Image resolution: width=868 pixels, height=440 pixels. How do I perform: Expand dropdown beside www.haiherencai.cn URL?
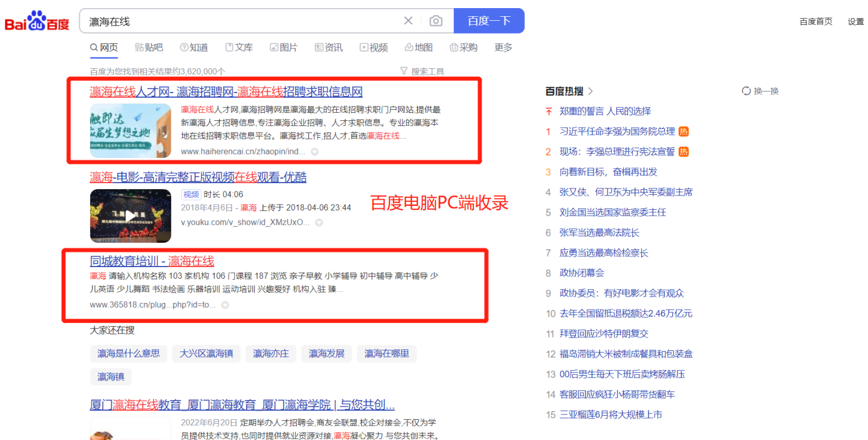[315, 151]
